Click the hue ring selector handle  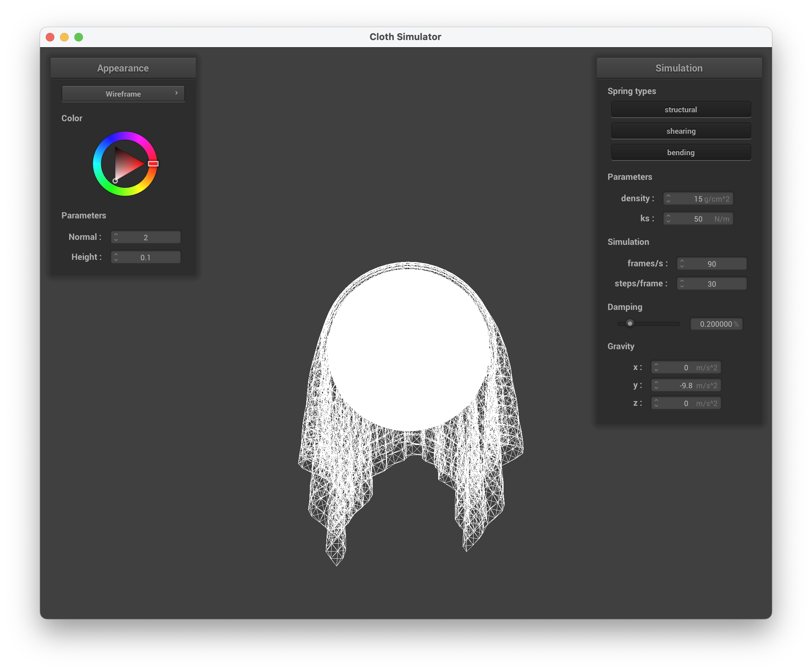153,164
